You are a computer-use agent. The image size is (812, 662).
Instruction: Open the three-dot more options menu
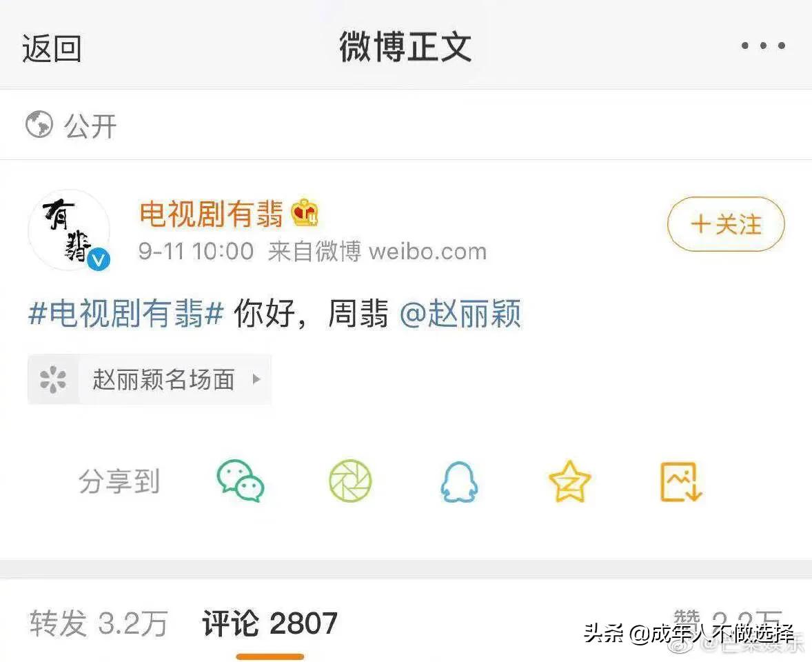click(763, 46)
